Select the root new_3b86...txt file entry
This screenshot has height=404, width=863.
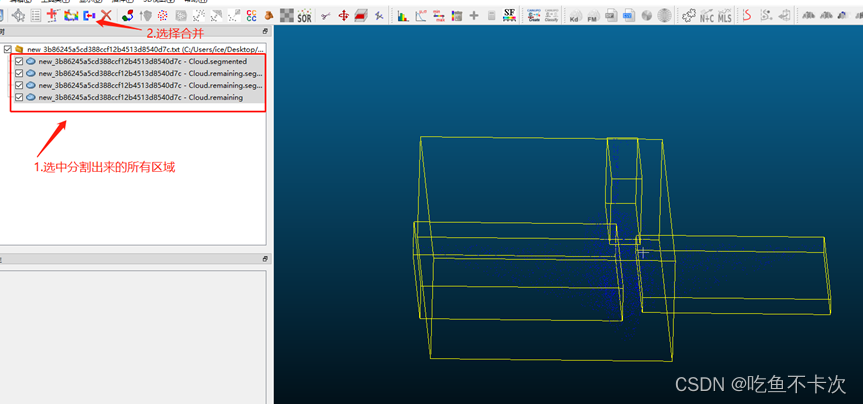pyautogui.click(x=146, y=50)
